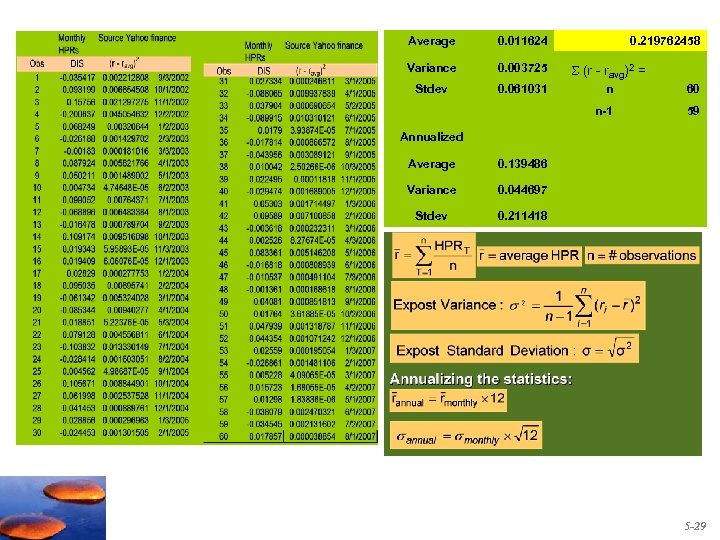Click the 'DIS' header above observation 31

(x=264, y=71)
